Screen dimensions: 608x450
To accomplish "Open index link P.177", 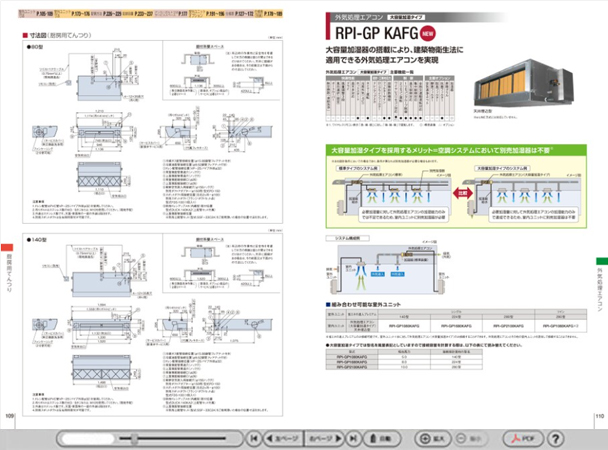I will tap(171, 14).
